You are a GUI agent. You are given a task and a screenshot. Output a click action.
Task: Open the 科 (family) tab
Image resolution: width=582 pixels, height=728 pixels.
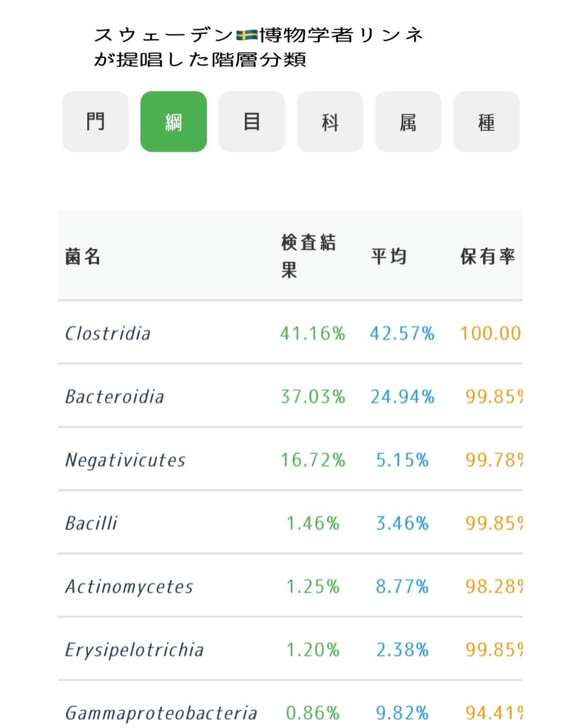click(x=330, y=121)
